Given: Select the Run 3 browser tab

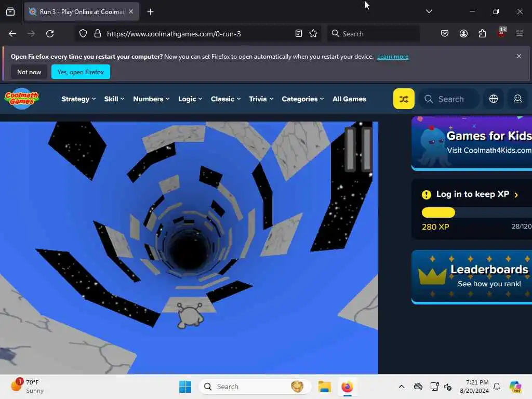Looking at the screenshot, I should pyautogui.click(x=82, y=12).
